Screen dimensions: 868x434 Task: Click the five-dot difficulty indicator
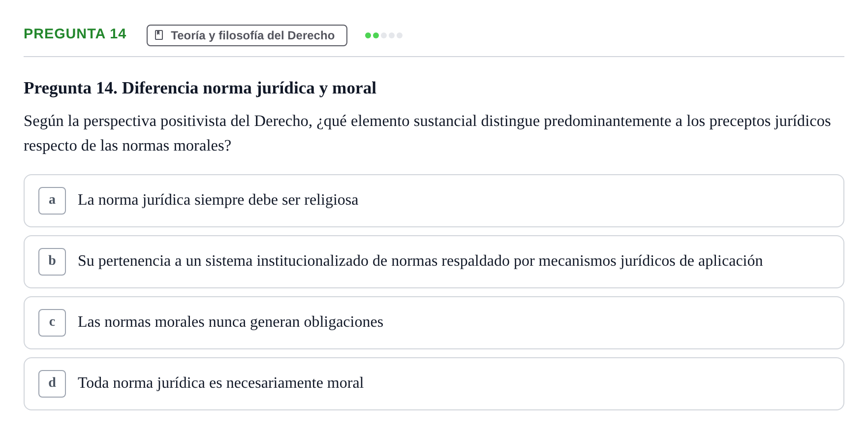click(x=384, y=35)
